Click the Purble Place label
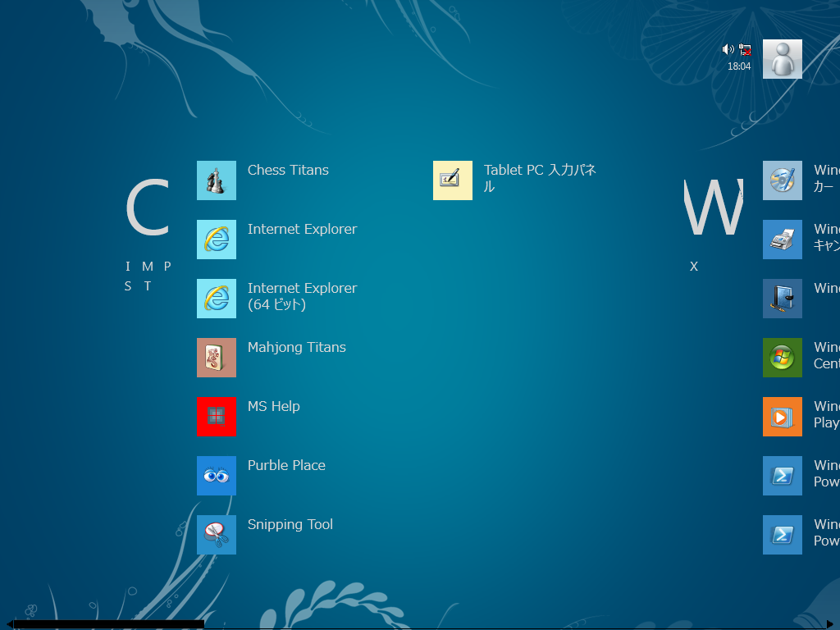 pyautogui.click(x=286, y=465)
